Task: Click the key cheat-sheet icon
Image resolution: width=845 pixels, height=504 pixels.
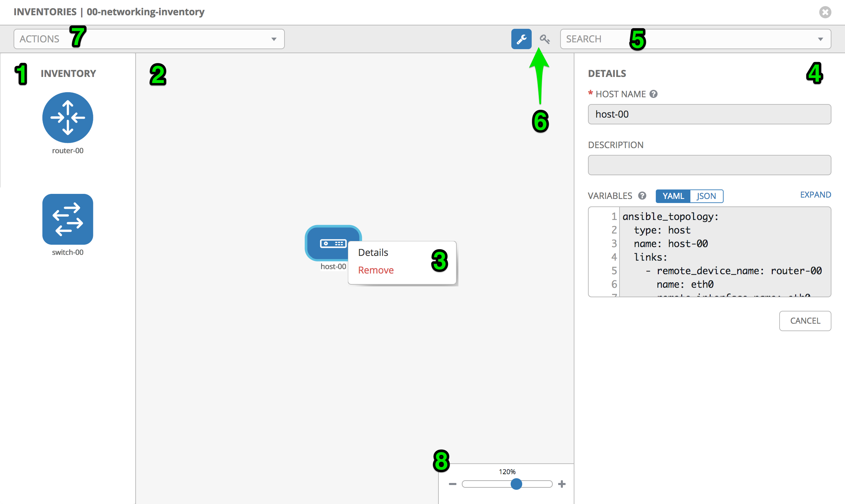Action: click(x=544, y=39)
